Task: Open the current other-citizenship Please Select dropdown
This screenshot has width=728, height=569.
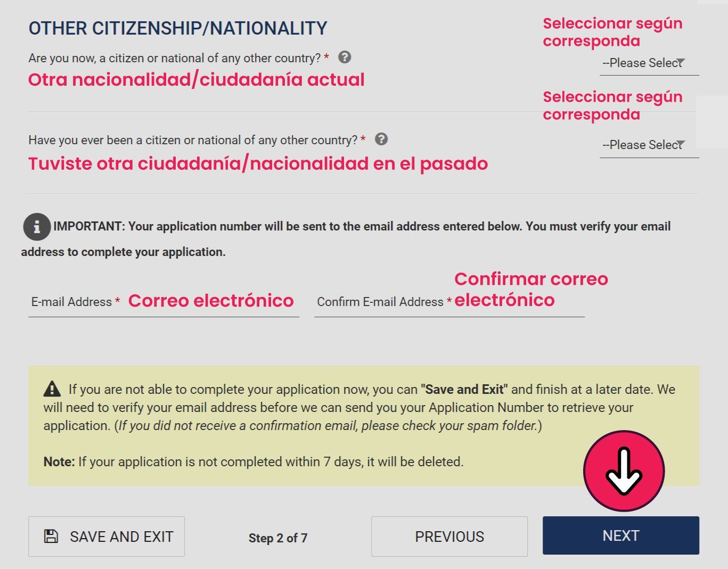Action: pyautogui.click(x=649, y=63)
